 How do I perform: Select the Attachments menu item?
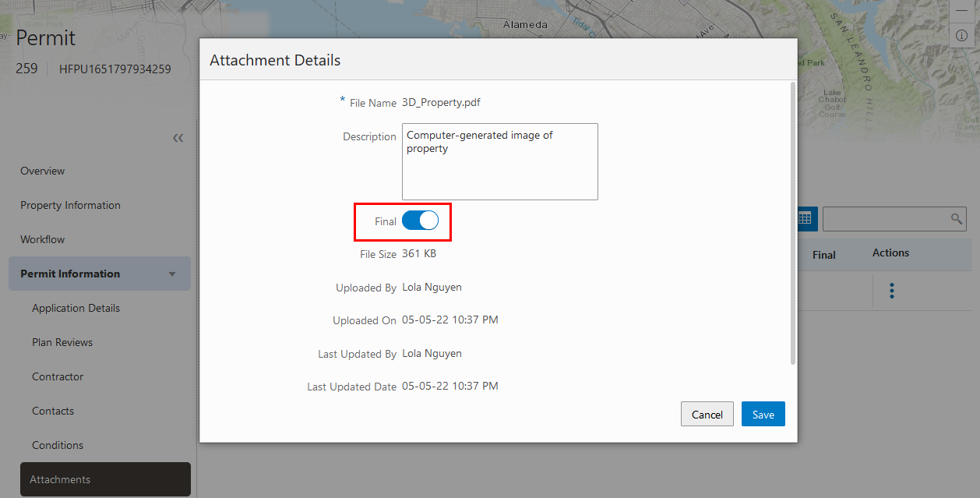coord(60,479)
